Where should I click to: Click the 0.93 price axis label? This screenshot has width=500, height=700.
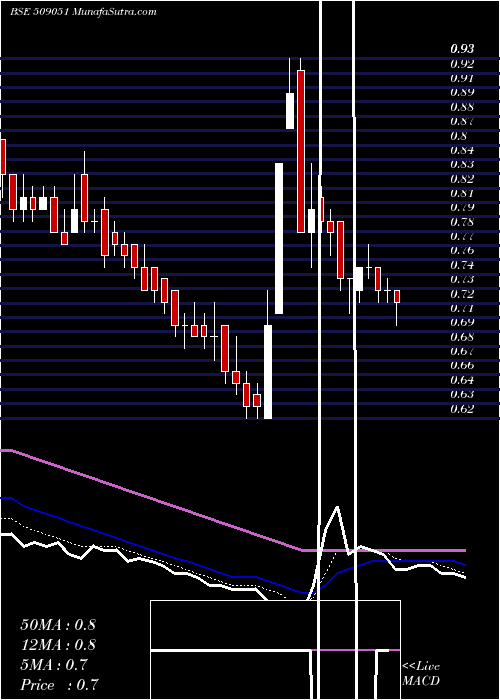pos(462,49)
